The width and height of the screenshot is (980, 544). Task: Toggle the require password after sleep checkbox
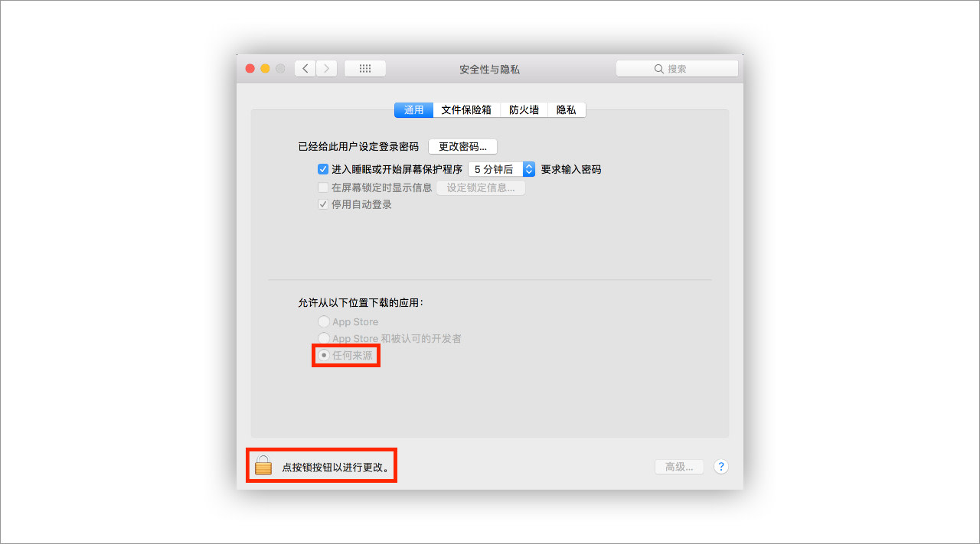click(323, 169)
